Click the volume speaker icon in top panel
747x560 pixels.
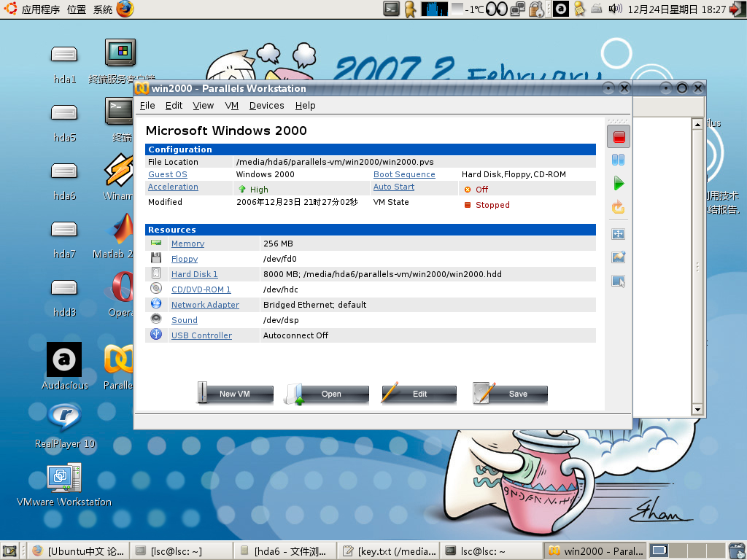click(615, 9)
